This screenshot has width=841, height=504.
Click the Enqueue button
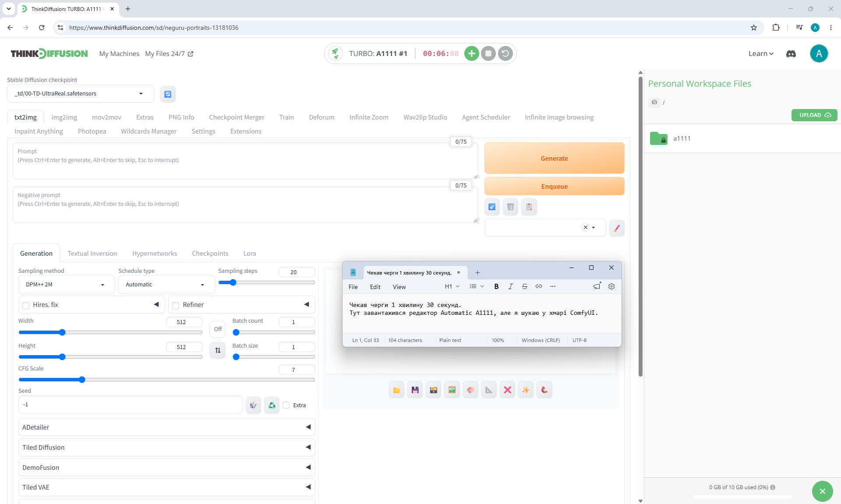point(554,187)
